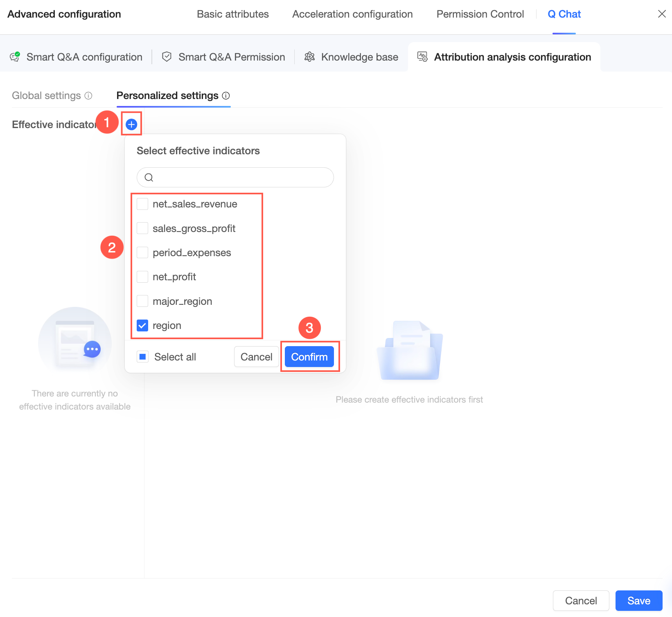The width and height of the screenshot is (672, 617).
Task: Save the advanced configuration
Action: [639, 601]
